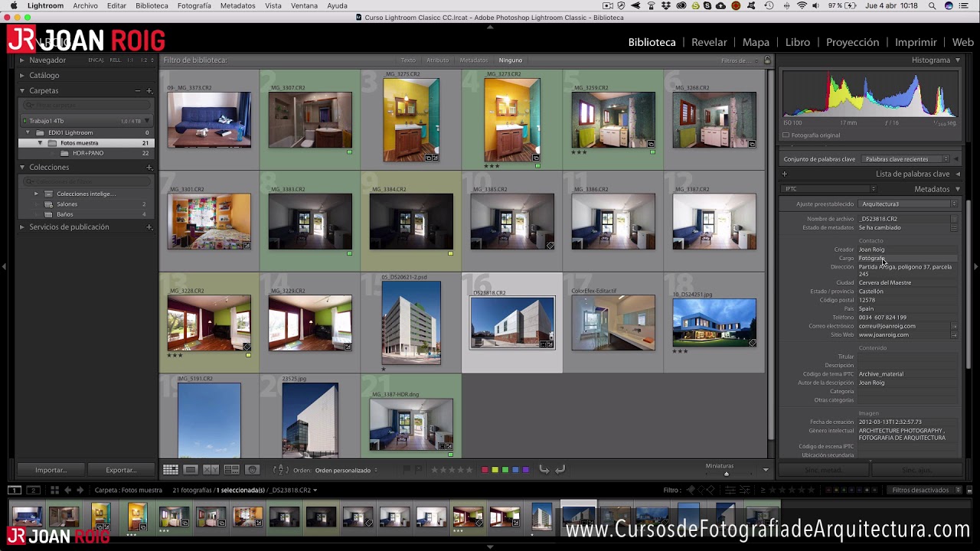Viewport: 980px width, 551px height.
Task: Expand Servicios de publicación panel
Action: (x=21, y=227)
